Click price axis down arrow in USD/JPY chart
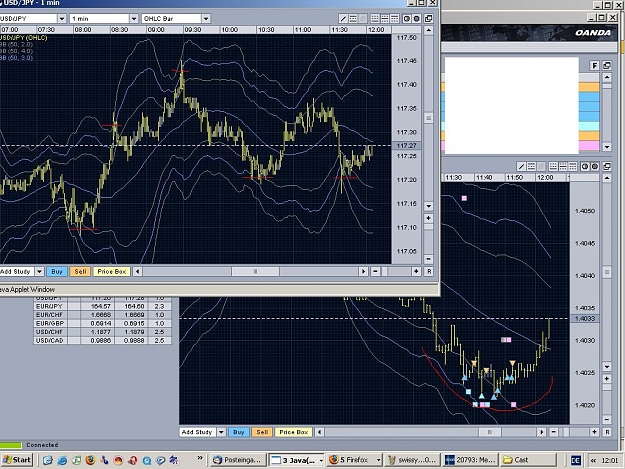Screen dimensions: 625x469 click(x=428, y=206)
